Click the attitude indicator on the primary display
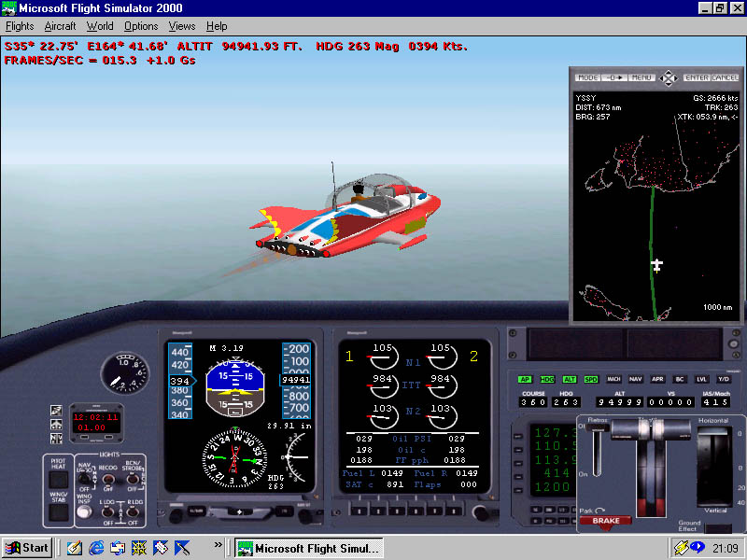The height and width of the screenshot is (560, 747). pos(235,388)
